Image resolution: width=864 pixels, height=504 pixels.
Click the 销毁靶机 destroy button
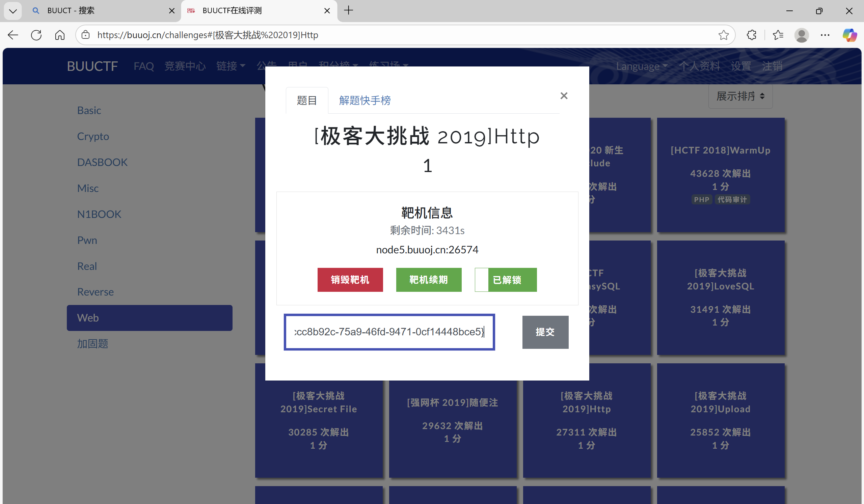(350, 280)
